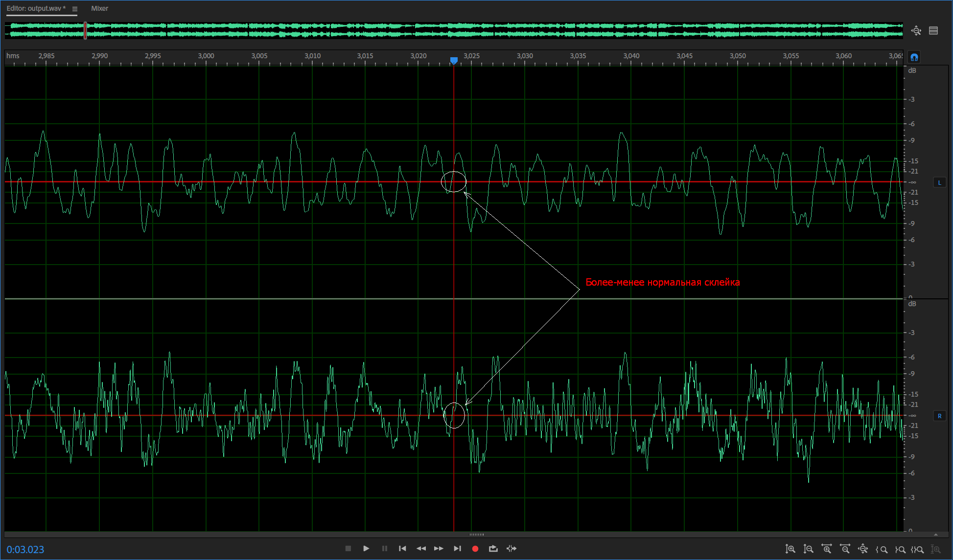Click the Pause button
The width and height of the screenshot is (953, 560).
coord(385,548)
